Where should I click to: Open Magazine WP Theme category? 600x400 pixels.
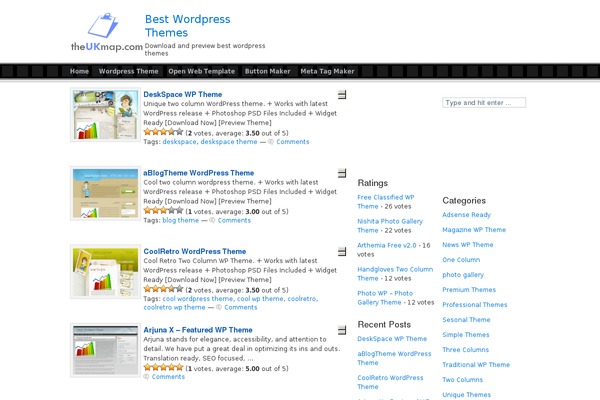[x=474, y=230]
